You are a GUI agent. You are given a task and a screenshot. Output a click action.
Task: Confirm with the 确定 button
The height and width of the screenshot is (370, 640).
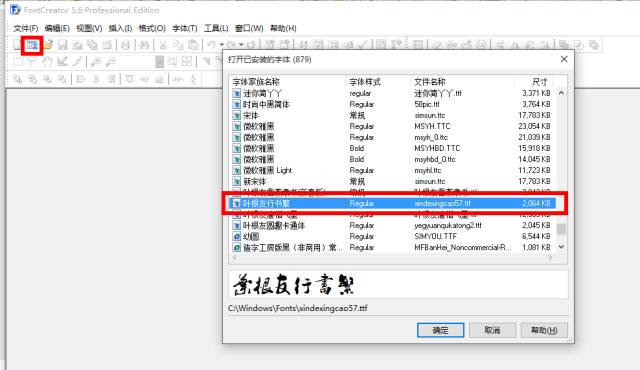(x=440, y=330)
